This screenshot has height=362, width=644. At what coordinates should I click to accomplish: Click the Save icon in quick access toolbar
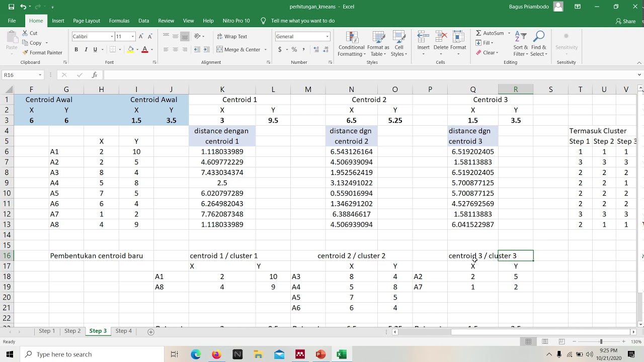tap(11, 7)
